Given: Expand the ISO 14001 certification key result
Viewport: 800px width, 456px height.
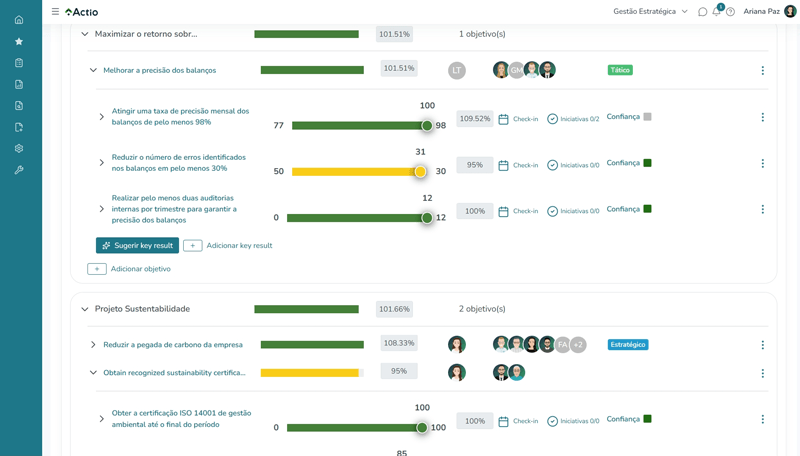Looking at the screenshot, I should click(x=102, y=419).
